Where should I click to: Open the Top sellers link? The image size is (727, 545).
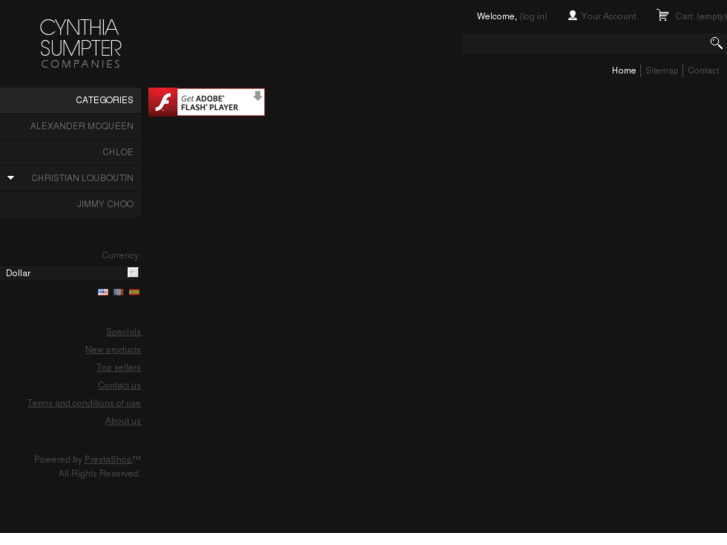[119, 367]
